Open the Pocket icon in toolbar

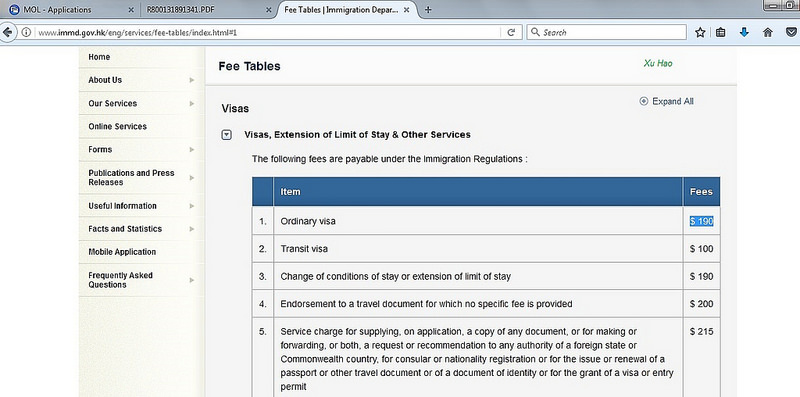(791, 33)
